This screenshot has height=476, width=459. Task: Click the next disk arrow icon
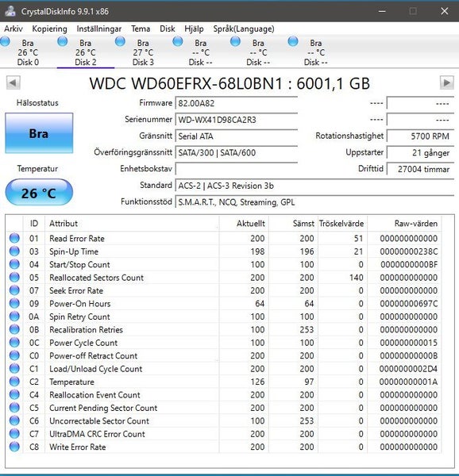[x=447, y=83]
